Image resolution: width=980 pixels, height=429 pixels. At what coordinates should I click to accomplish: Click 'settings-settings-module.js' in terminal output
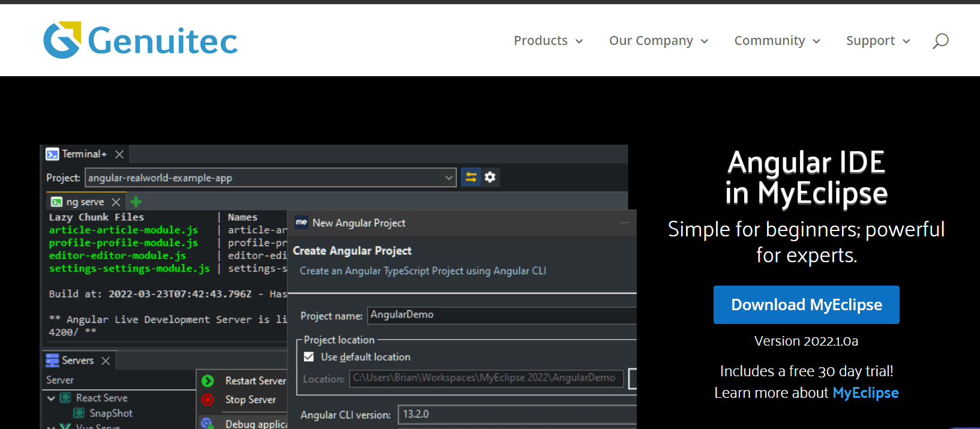click(130, 268)
